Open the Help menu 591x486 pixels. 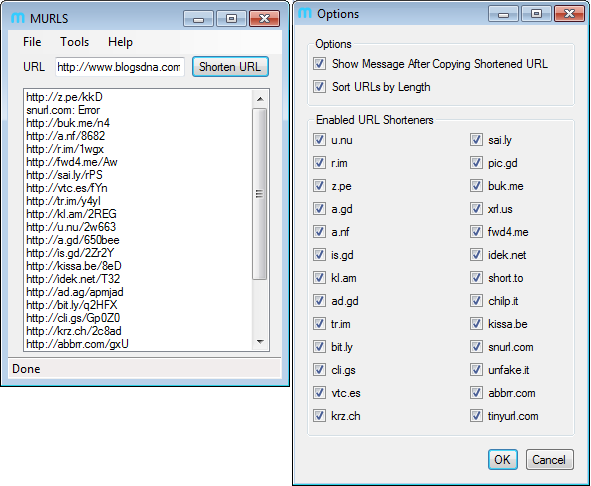120,42
